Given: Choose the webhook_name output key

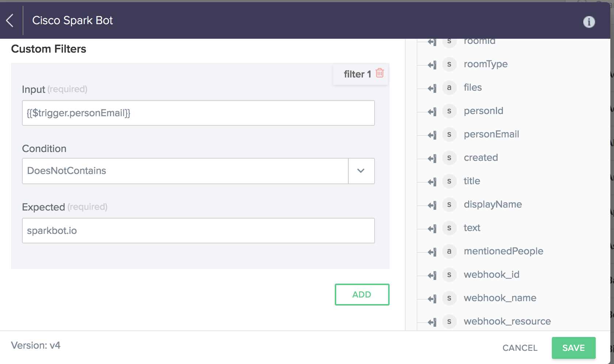Looking at the screenshot, I should click(500, 298).
